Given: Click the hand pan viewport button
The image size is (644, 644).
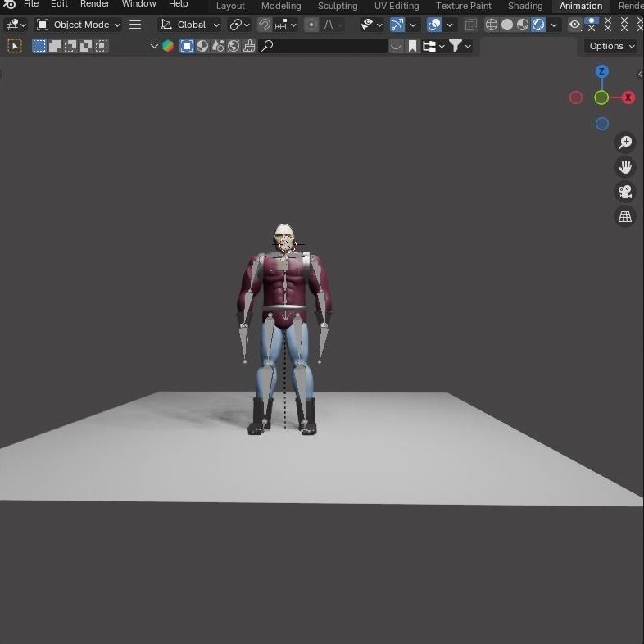Looking at the screenshot, I should [625, 167].
